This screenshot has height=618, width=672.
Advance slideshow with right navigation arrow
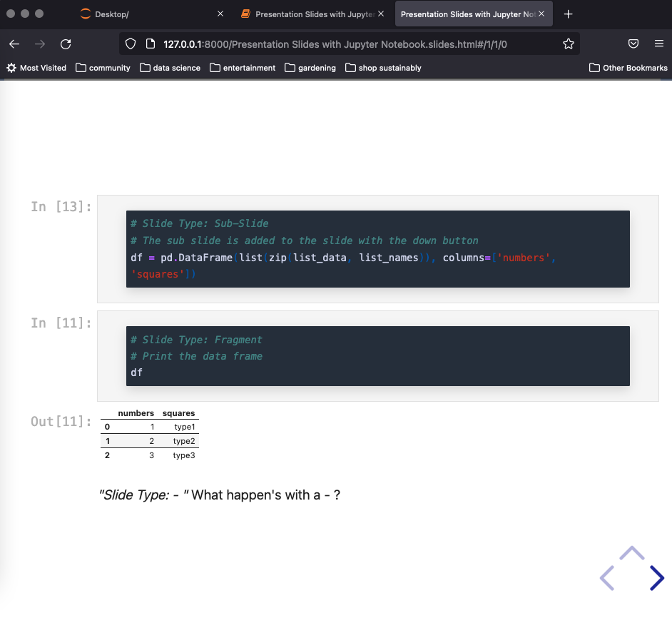click(657, 578)
